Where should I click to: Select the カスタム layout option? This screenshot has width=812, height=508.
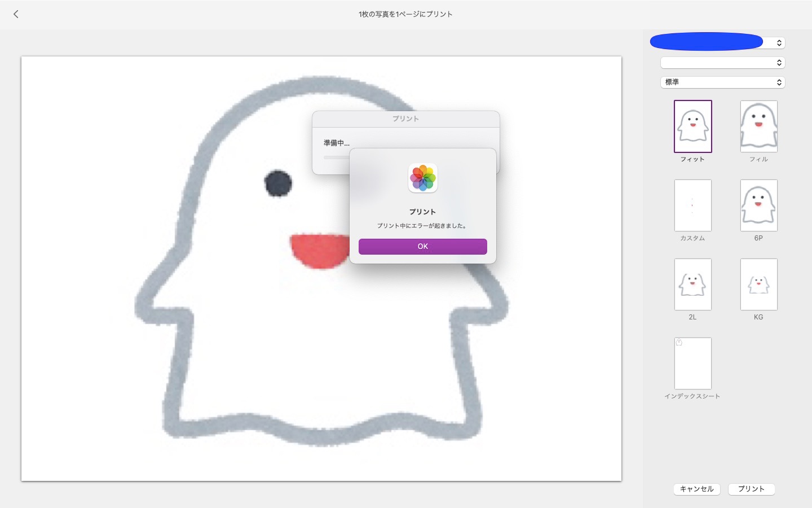click(x=692, y=205)
